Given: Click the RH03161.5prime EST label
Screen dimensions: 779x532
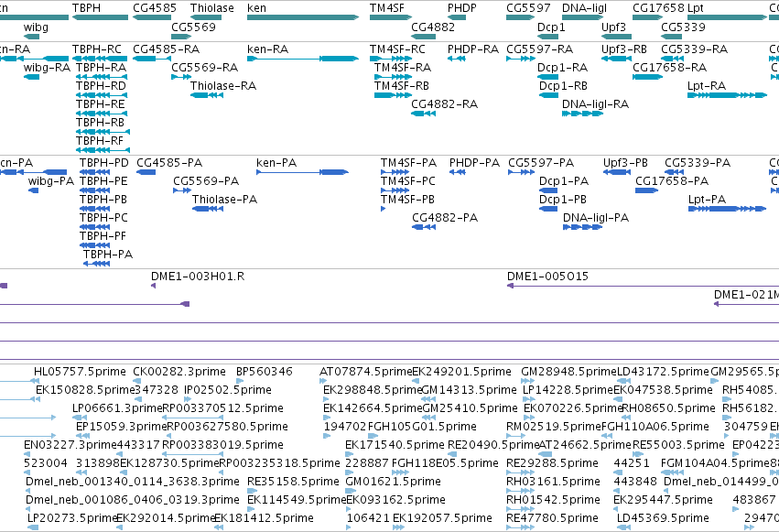Looking at the screenshot, I should tap(553, 482).
